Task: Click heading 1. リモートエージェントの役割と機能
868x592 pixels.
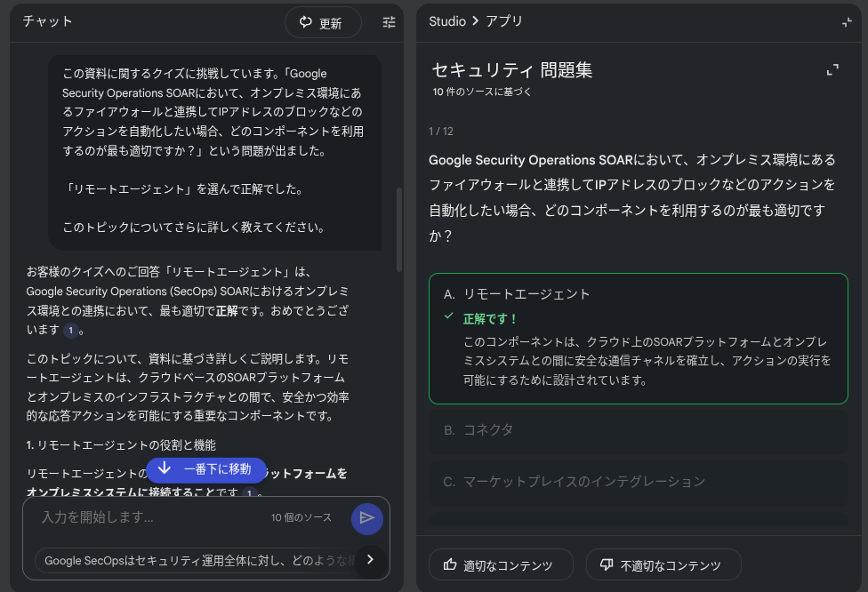Action: (121, 445)
